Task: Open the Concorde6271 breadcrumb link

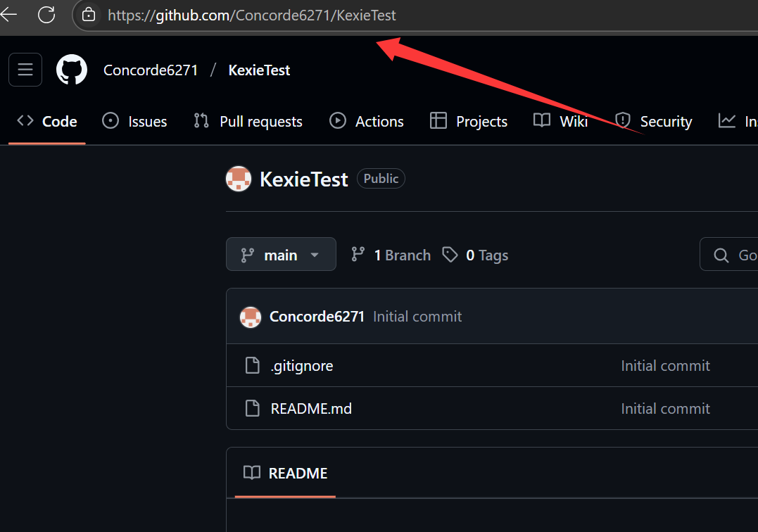Action: [x=151, y=70]
